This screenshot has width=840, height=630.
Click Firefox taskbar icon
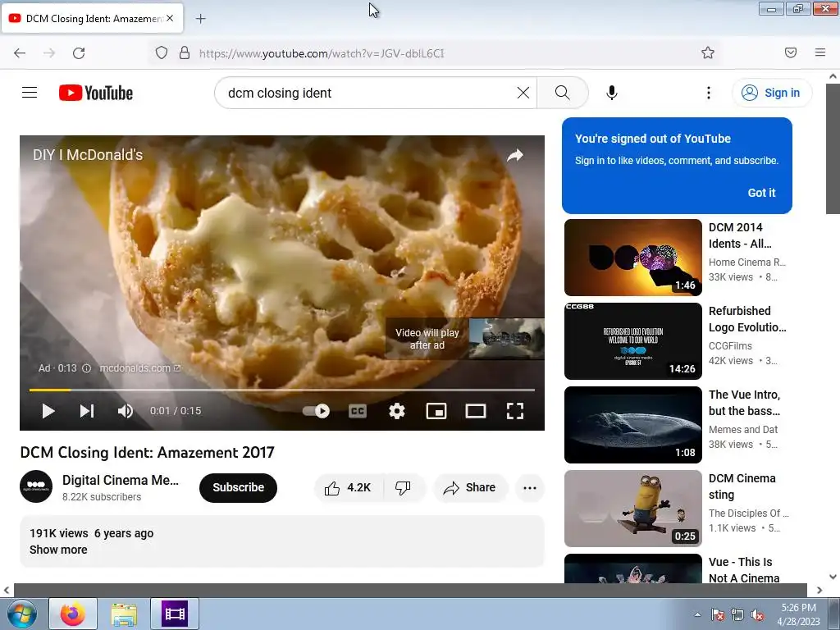pos(73,614)
